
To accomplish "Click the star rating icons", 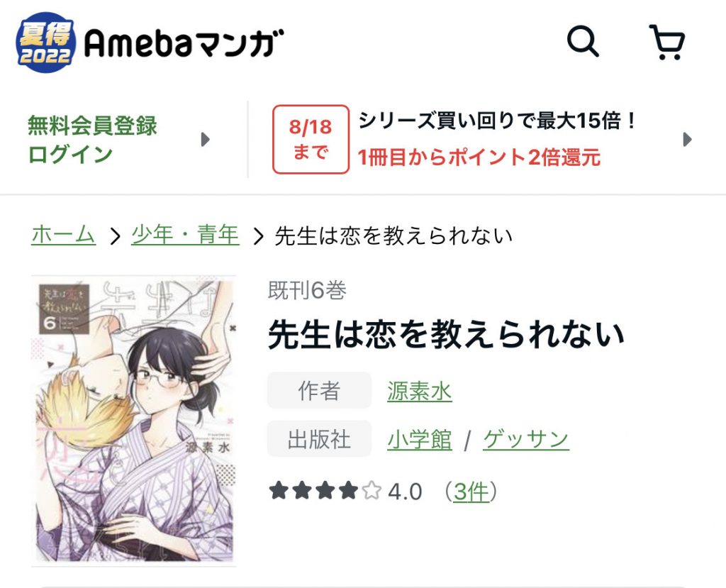I will click(325, 491).
